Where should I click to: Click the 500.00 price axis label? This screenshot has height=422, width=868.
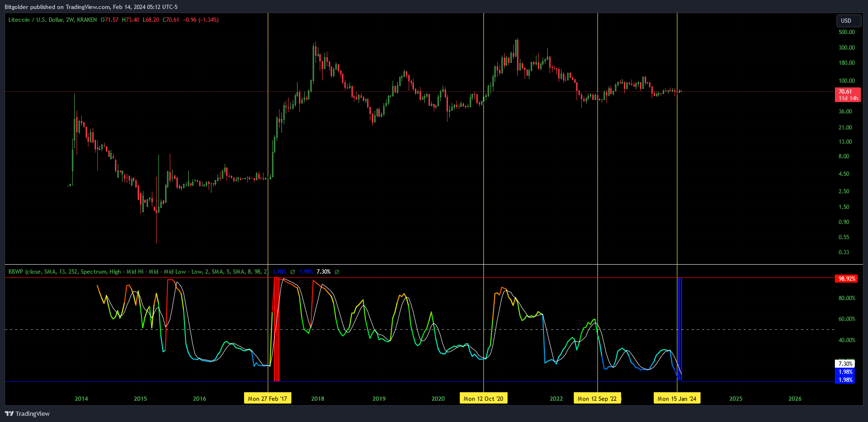coord(847,32)
